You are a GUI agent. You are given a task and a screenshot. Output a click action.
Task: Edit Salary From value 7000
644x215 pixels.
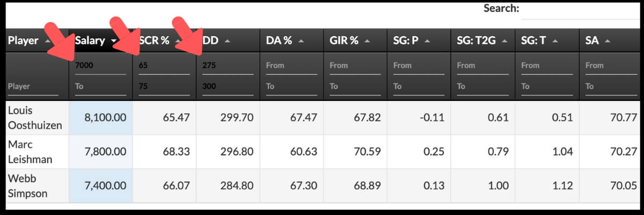[100, 66]
